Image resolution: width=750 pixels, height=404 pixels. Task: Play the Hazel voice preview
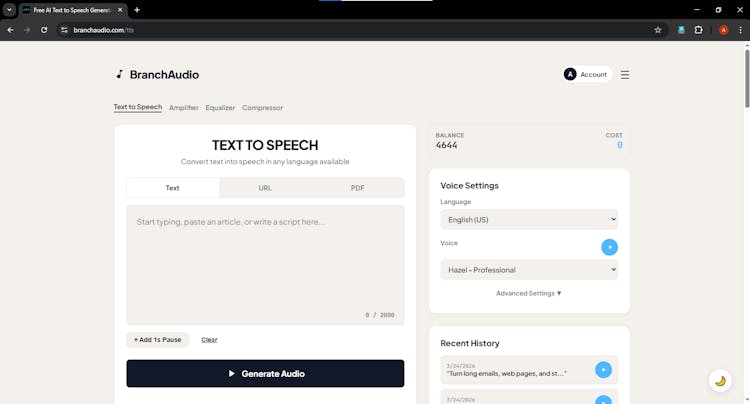tap(609, 247)
